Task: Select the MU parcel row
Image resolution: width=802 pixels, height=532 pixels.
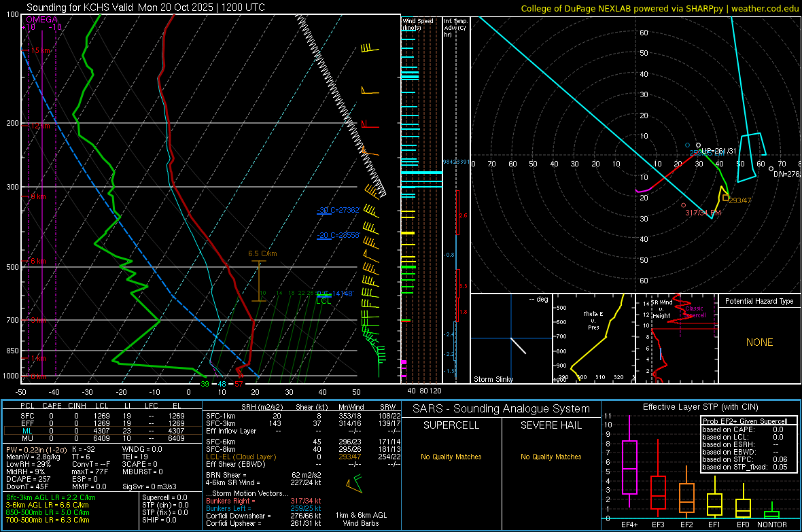Action: click(103, 438)
